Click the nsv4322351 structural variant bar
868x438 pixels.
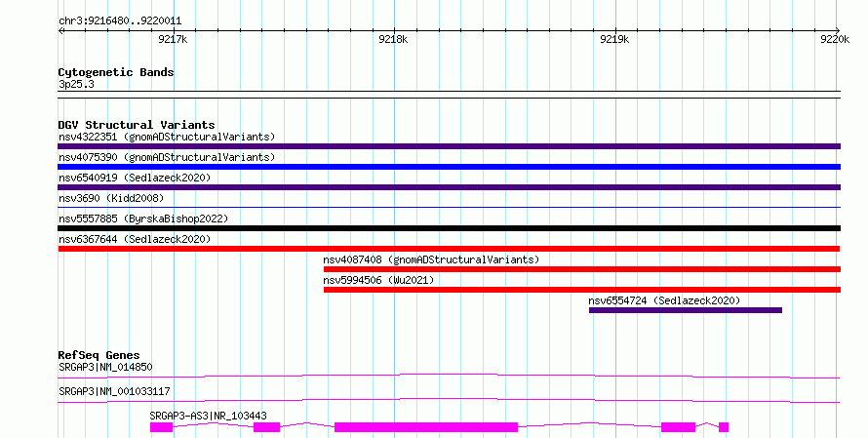pos(449,146)
